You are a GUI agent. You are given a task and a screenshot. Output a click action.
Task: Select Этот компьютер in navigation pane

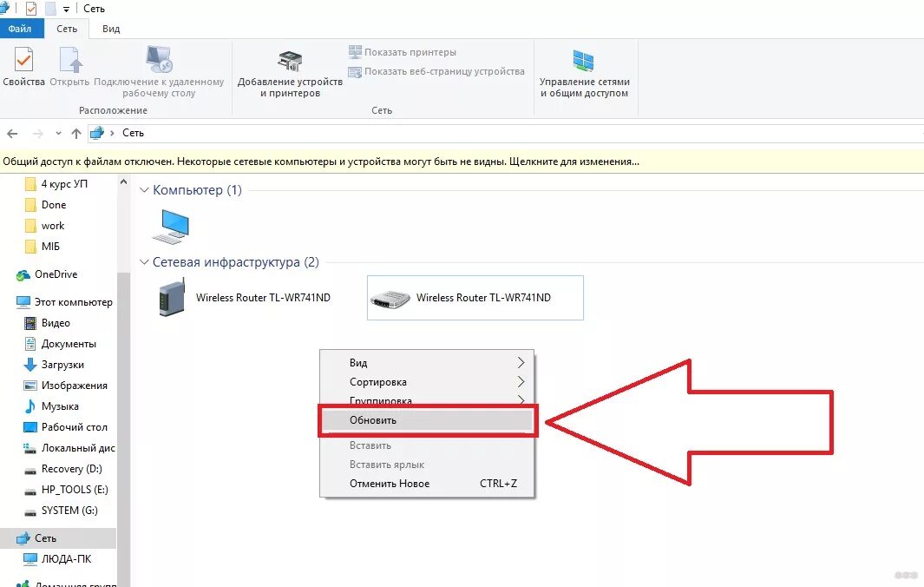pos(65,302)
